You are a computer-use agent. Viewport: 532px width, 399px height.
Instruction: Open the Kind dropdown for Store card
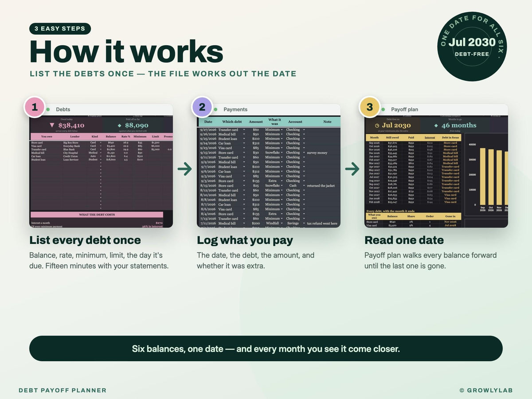click(100, 143)
